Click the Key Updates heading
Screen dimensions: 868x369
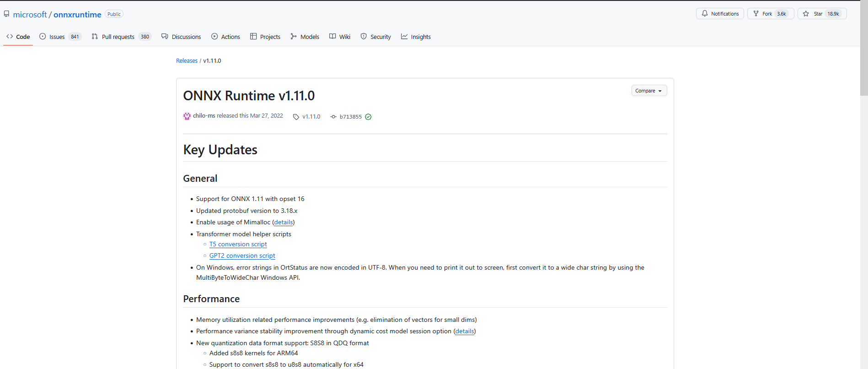coord(220,150)
